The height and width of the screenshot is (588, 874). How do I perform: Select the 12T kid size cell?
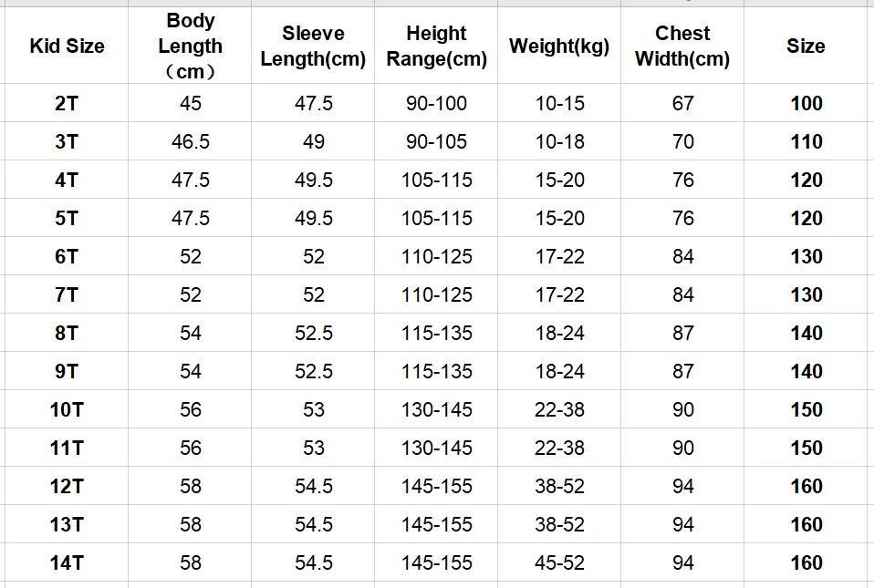click(67, 486)
